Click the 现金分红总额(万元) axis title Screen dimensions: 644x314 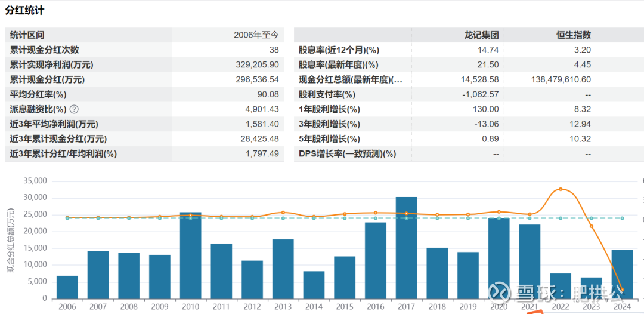tap(10, 241)
